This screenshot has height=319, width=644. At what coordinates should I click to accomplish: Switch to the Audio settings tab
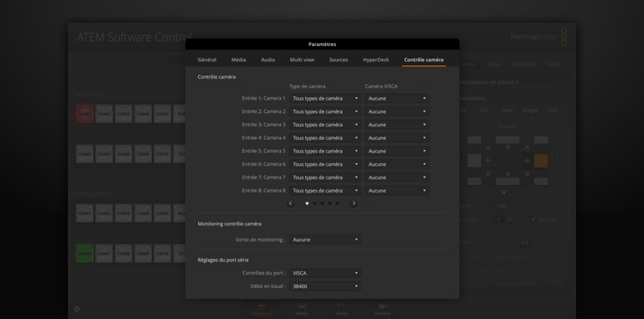[268, 59]
